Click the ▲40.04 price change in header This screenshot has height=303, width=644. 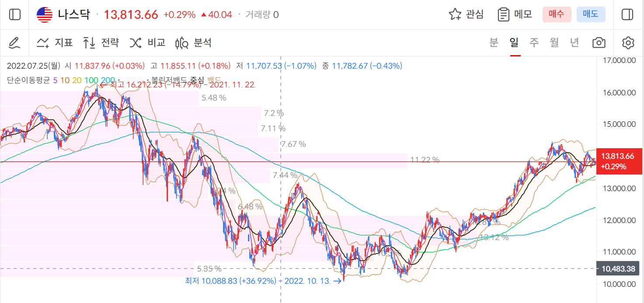pos(216,14)
